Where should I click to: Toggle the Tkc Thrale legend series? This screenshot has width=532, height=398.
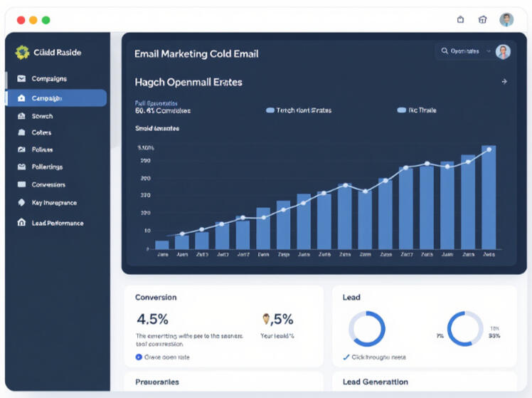(402, 110)
